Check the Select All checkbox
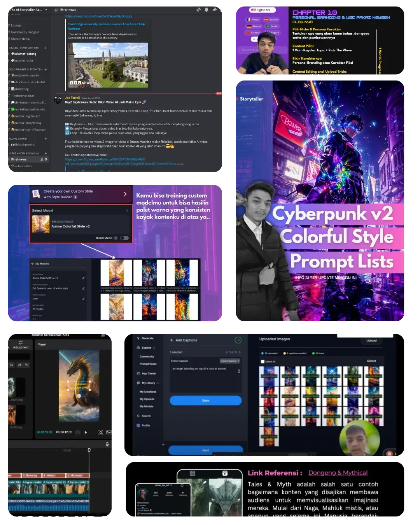Viewport: 420px width, 525px height. tap(263, 361)
